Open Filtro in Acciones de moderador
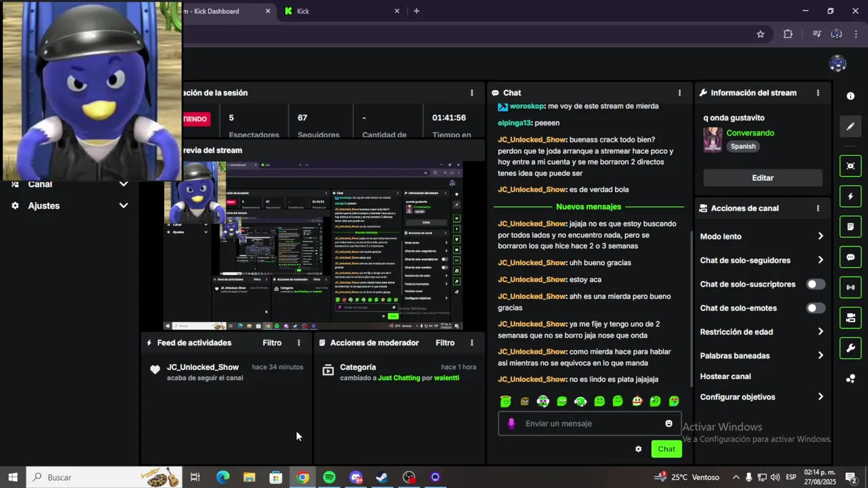The height and width of the screenshot is (488, 868). click(x=445, y=343)
